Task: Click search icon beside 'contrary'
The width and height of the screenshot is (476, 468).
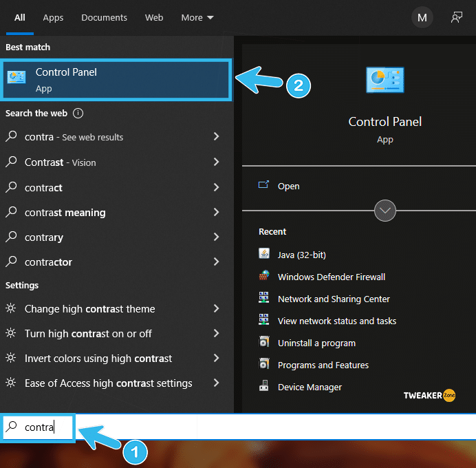Action: coord(11,237)
